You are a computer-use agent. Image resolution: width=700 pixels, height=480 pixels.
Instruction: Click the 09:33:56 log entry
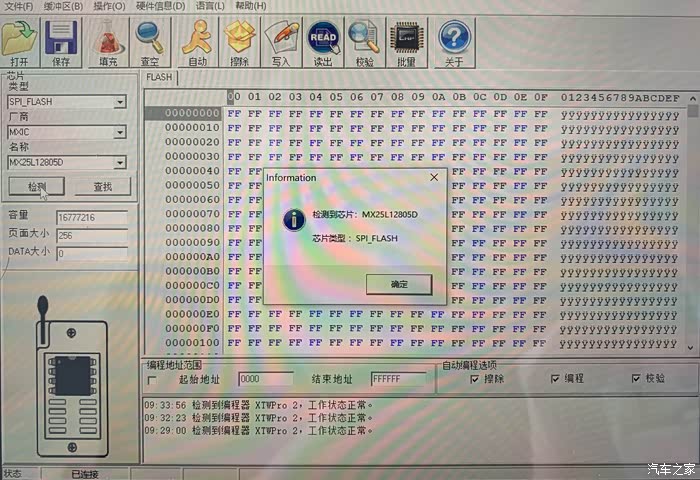259,405
